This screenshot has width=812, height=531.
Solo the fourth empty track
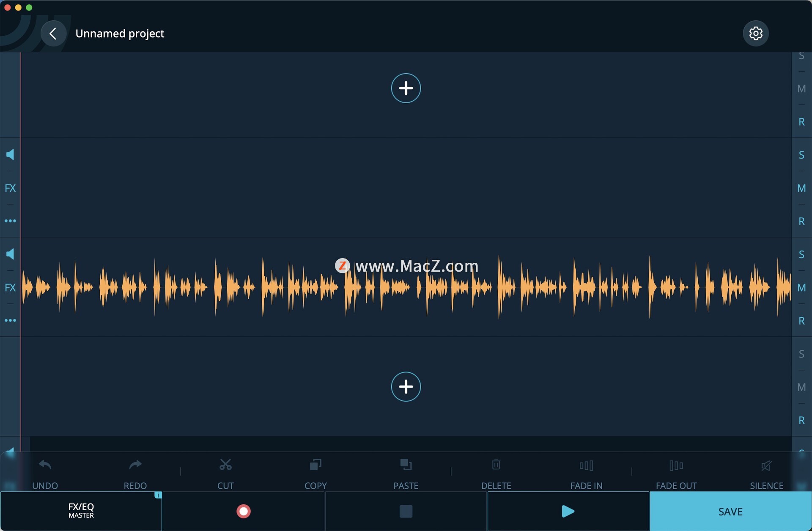(x=801, y=354)
